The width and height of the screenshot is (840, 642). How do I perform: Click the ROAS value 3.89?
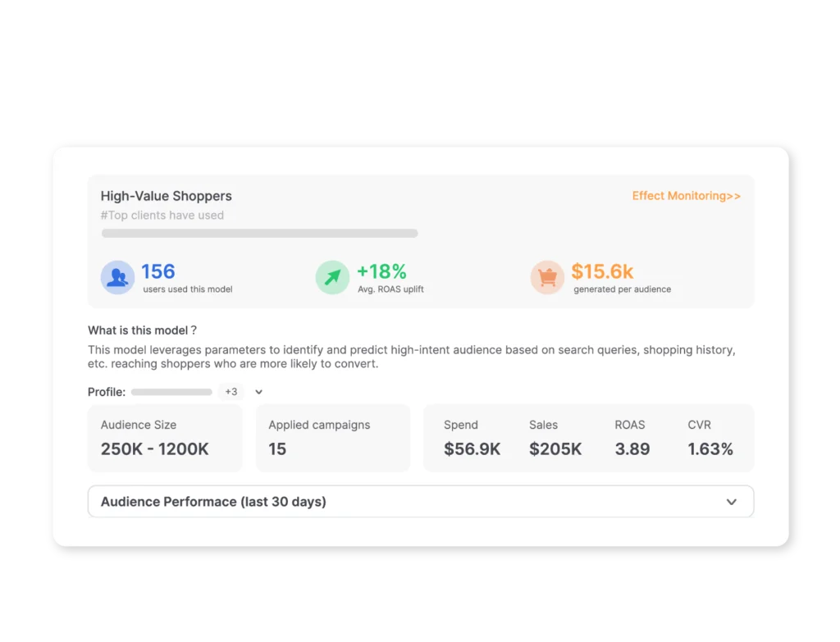(x=632, y=449)
